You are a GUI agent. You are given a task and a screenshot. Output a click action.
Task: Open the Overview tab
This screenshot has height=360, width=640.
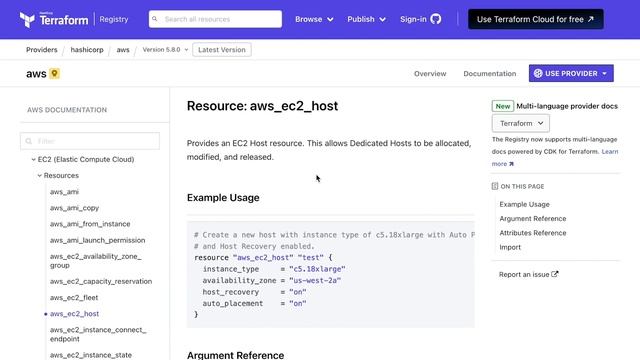(430, 73)
